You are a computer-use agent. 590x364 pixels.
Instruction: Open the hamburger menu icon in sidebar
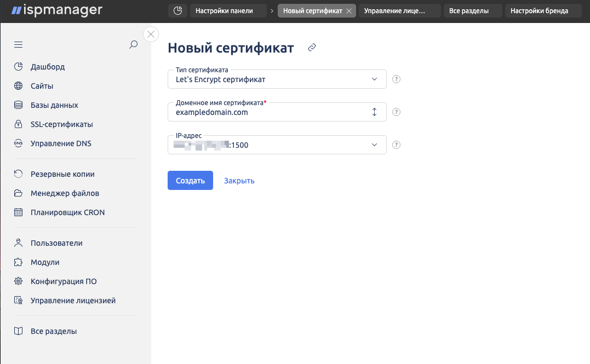click(x=18, y=45)
